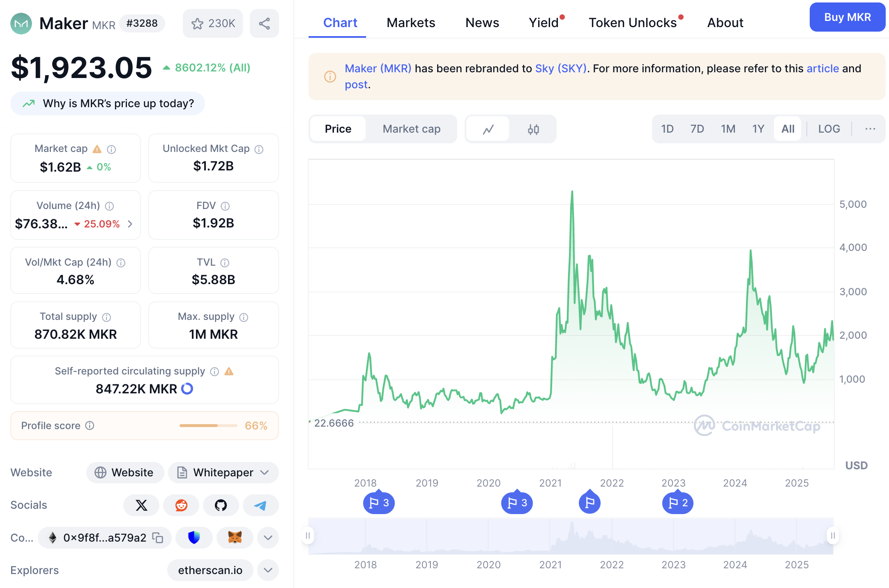
Task: Click the Profile score 66% progress bar
Action: pyautogui.click(x=208, y=425)
